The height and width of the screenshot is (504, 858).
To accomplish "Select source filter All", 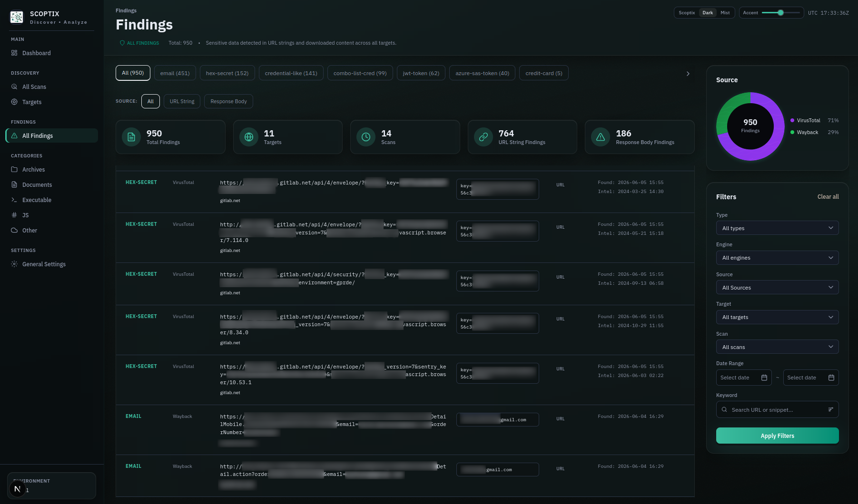I will (x=150, y=101).
